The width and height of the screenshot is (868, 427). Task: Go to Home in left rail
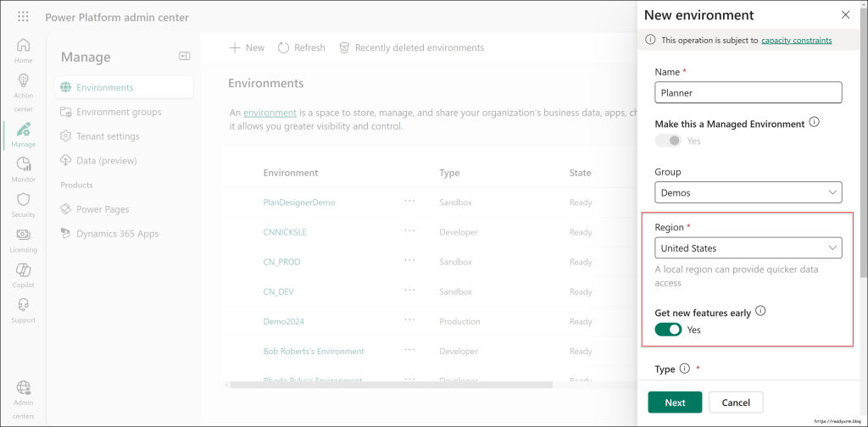(x=23, y=50)
